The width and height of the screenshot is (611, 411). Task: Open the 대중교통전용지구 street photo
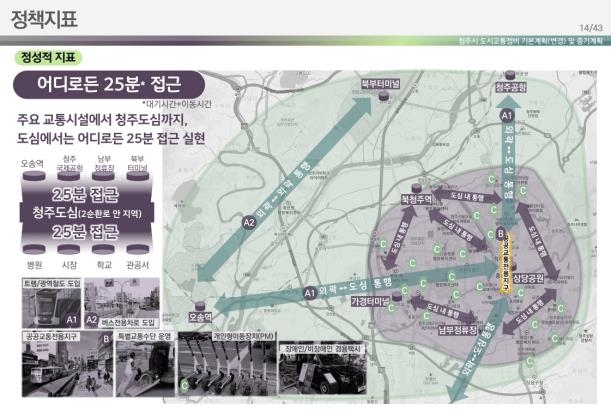click(x=58, y=367)
